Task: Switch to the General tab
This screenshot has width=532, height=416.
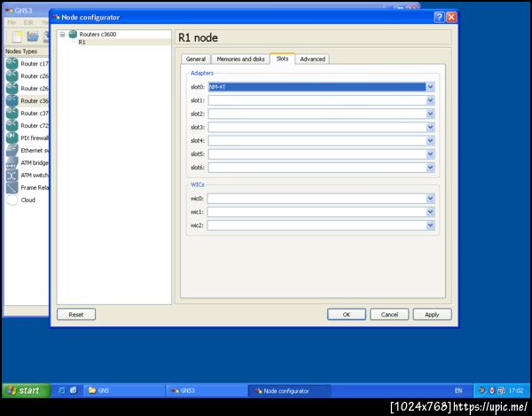Action: click(x=196, y=59)
